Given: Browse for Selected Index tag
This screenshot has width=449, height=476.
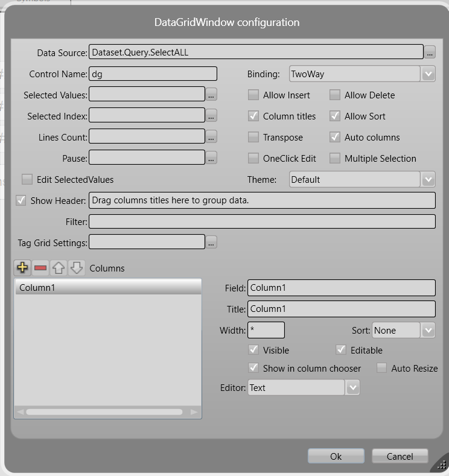Looking at the screenshot, I should pyautogui.click(x=211, y=116).
